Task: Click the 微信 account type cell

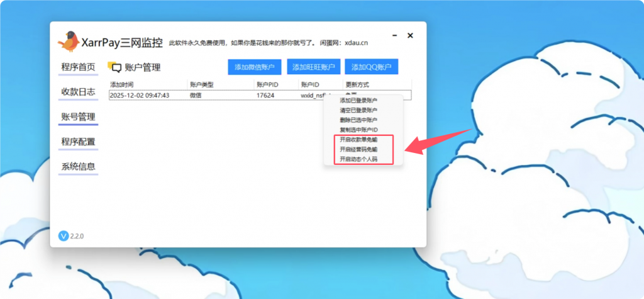Action: pyautogui.click(x=196, y=96)
